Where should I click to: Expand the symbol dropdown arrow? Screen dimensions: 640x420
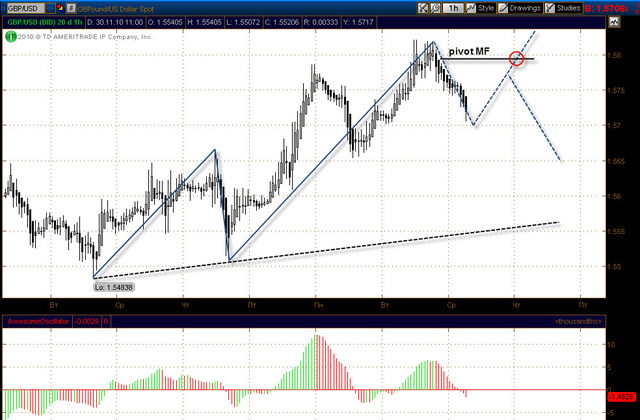[x=52, y=7]
